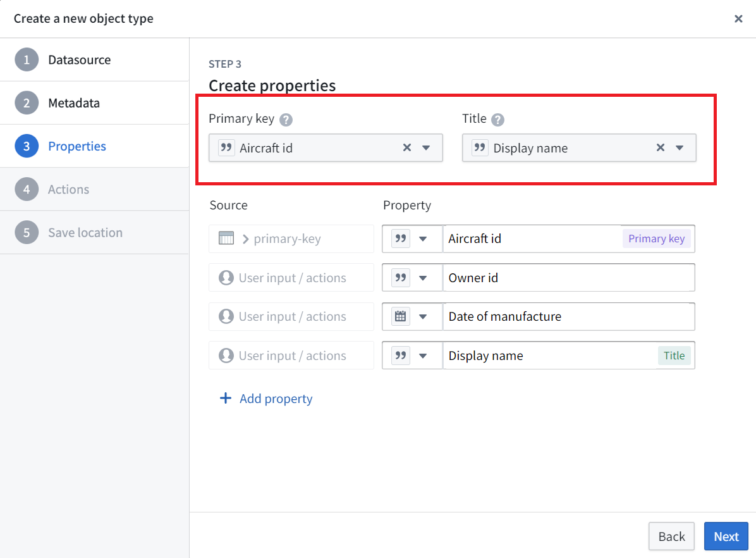756x558 pixels.
Task: Click the string type icon for Owner id
Action: point(400,278)
